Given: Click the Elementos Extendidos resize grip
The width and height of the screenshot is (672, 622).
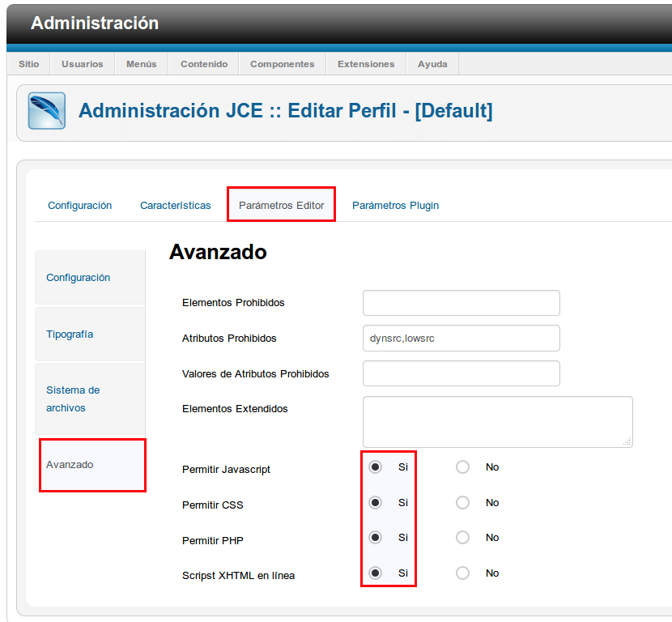Looking at the screenshot, I should pyautogui.click(x=627, y=442).
